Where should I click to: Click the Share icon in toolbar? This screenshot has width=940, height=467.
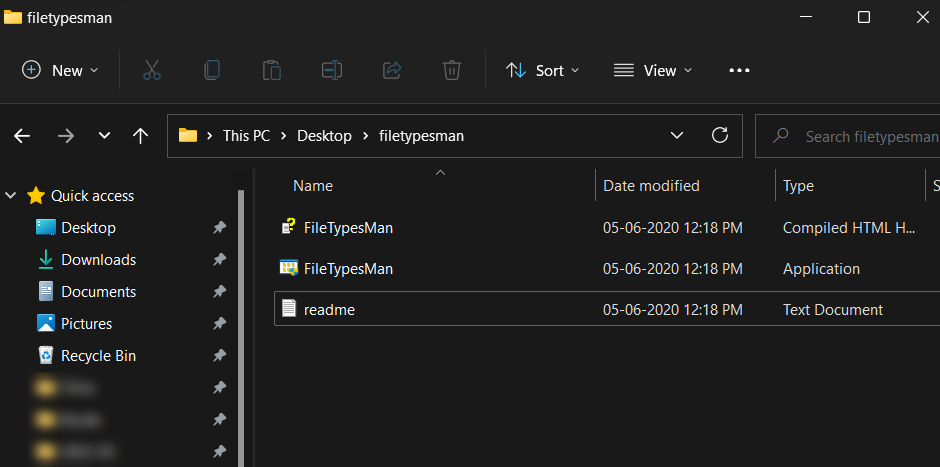tap(392, 70)
